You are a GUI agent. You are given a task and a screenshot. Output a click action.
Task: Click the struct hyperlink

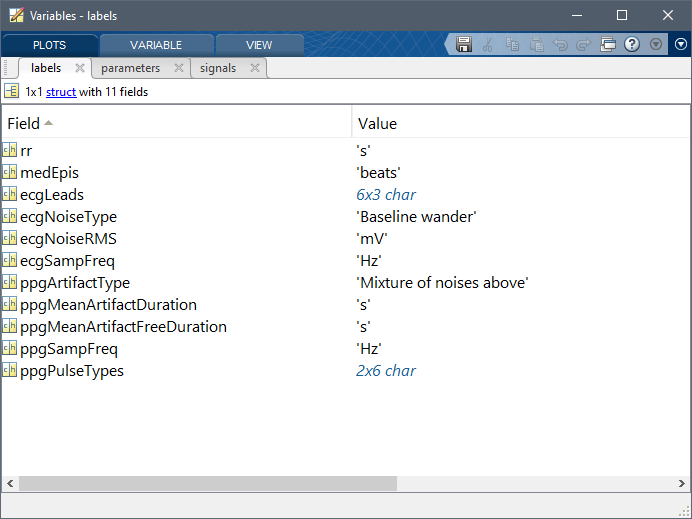point(61,91)
